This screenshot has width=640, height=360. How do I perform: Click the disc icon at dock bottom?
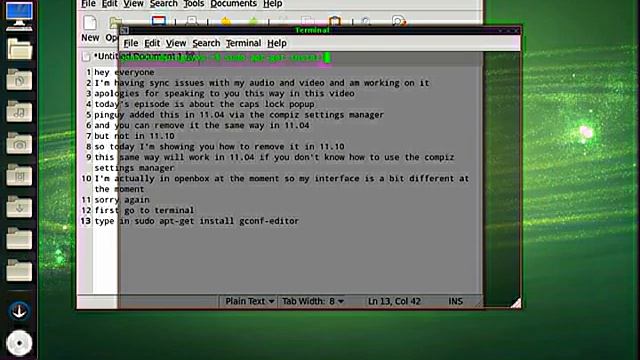point(19,343)
